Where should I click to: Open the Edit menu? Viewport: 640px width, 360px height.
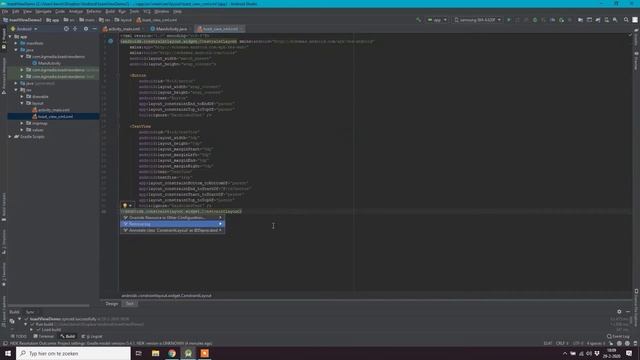[x=16, y=11]
